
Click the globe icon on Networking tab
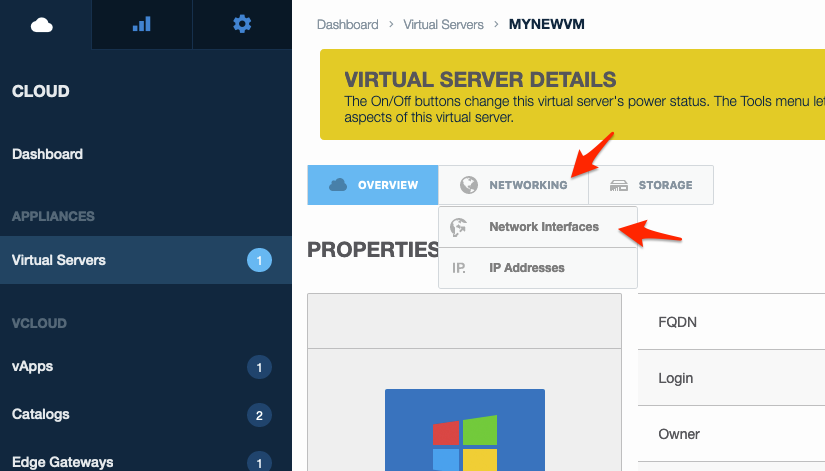pyautogui.click(x=469, y=185)
